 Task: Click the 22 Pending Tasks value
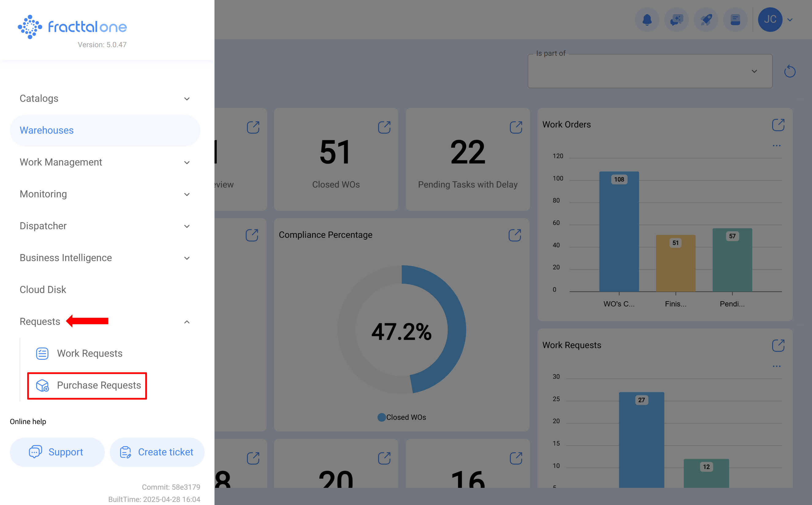point(467,153)
